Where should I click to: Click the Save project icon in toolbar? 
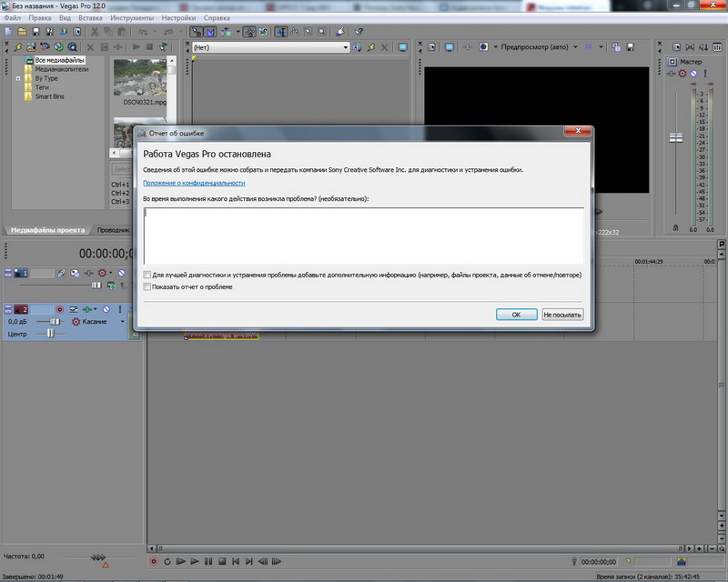click(35, 32)
